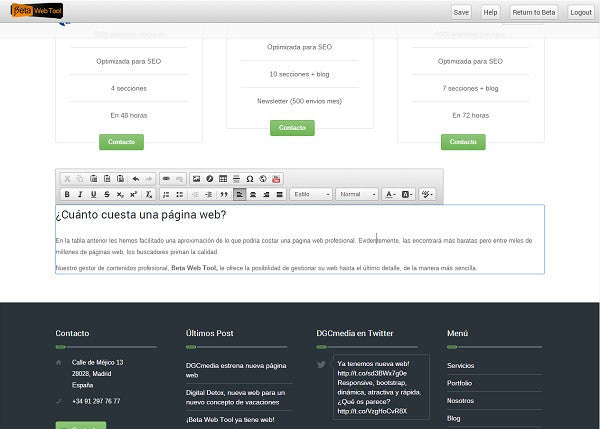Open the text color picker
Image resolution: width=600 pixels, height=429 pixels.
[x=390, y=194]
